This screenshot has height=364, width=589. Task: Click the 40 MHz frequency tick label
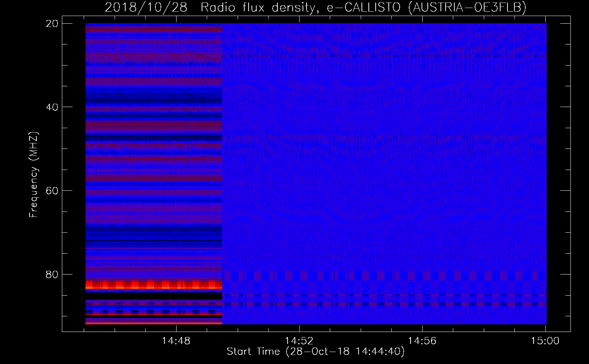[x=52, y=107]
